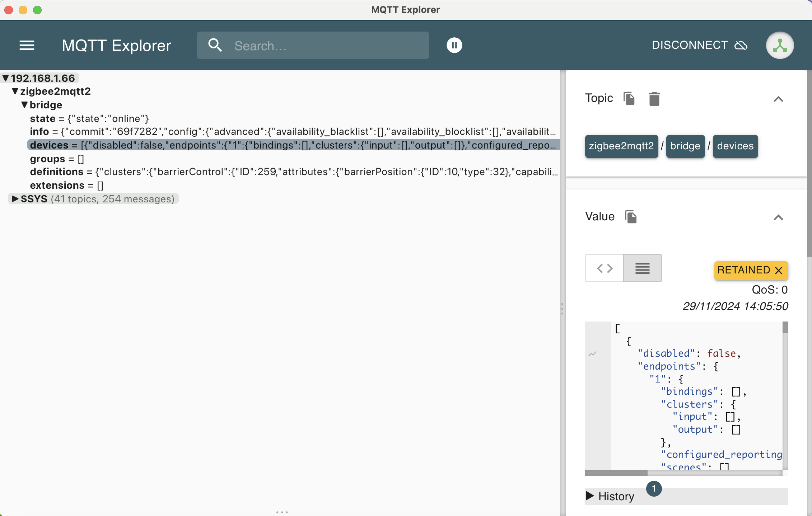Pause topic updates with pause button
The height and width of the screenshot is (516, 812).
[x=454, y=46]
